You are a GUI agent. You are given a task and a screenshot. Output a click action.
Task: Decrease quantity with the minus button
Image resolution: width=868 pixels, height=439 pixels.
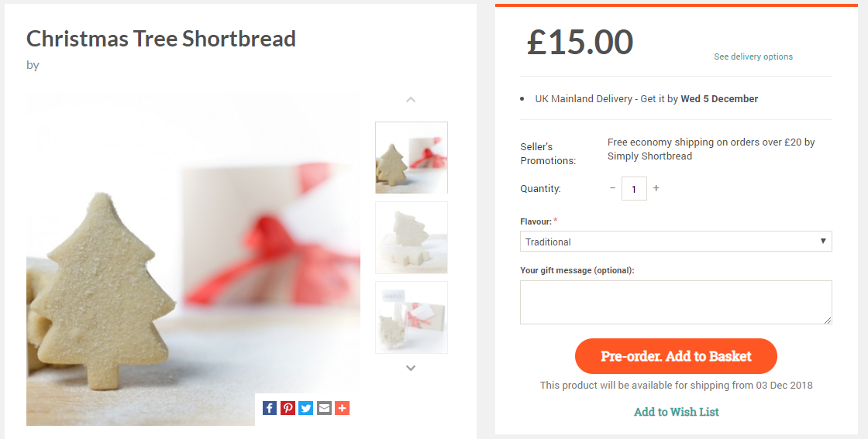612,188
